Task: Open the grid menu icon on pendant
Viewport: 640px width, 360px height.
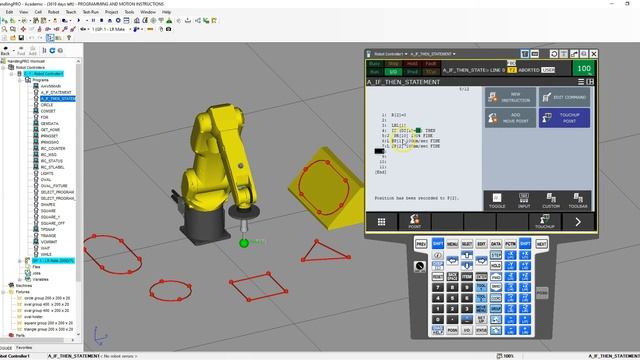Action: tap(382, 222)
